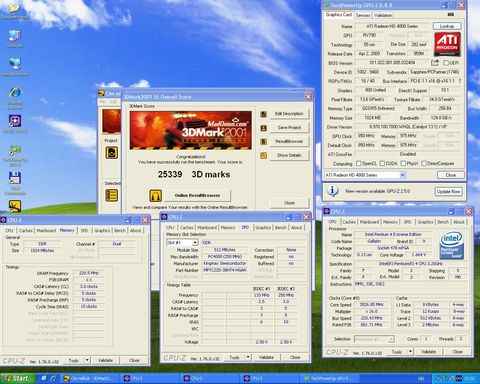Image resolution: width=480 pixels, height=384 pixels.
Task: Open the Slot #1 memory slot dropdown
Action: 195,243
